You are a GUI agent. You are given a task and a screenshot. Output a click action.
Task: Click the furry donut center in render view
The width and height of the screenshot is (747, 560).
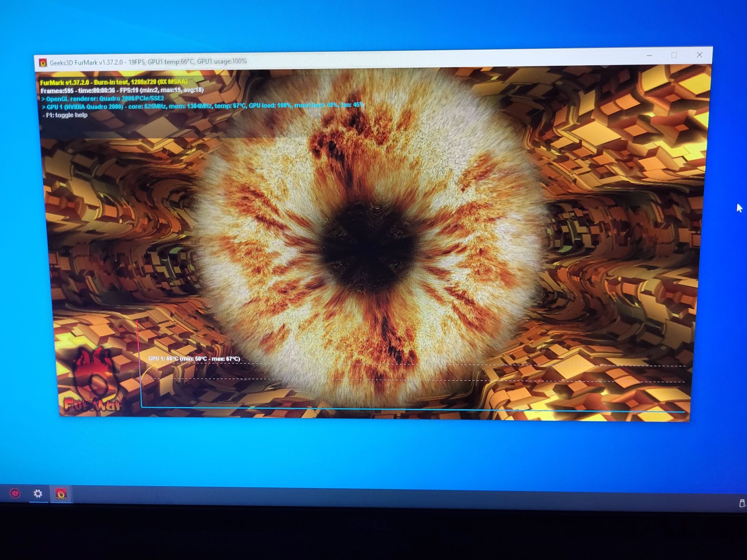(370, 246)
